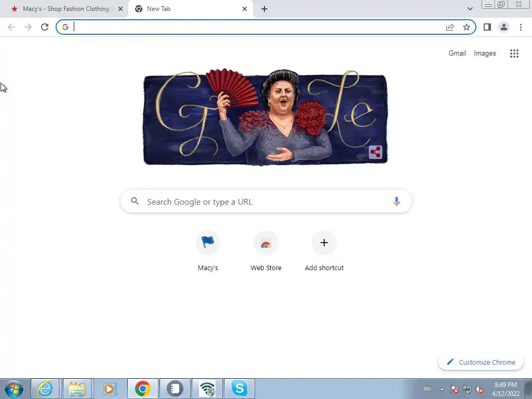532x399 pixels.
Task: Click the Chrome taskbar icon
Action: [143, 389]
